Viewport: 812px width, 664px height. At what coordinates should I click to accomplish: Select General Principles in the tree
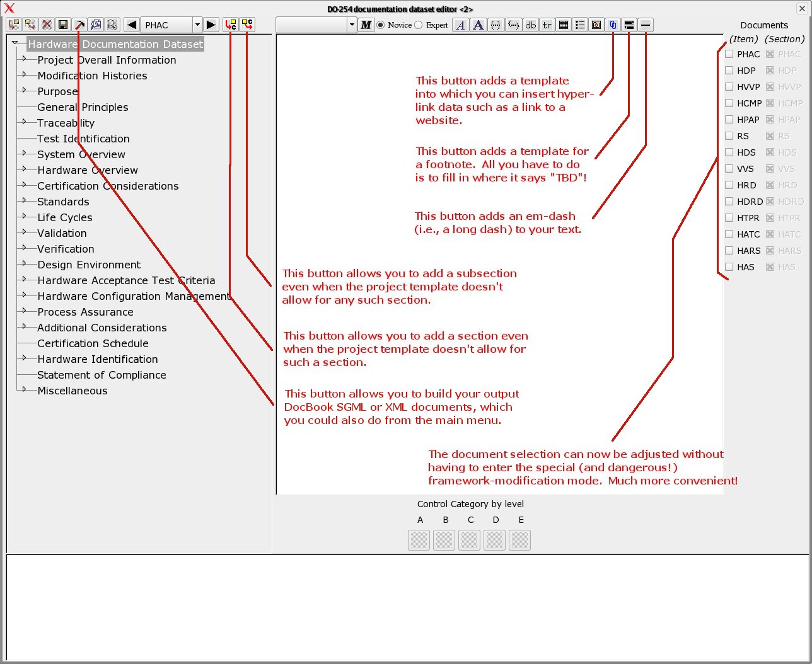pos(83,107)
